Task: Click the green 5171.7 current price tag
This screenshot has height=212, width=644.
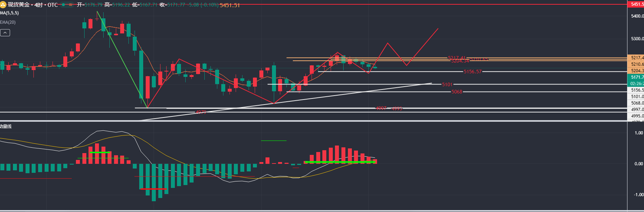Action: (x=636, y=77)
